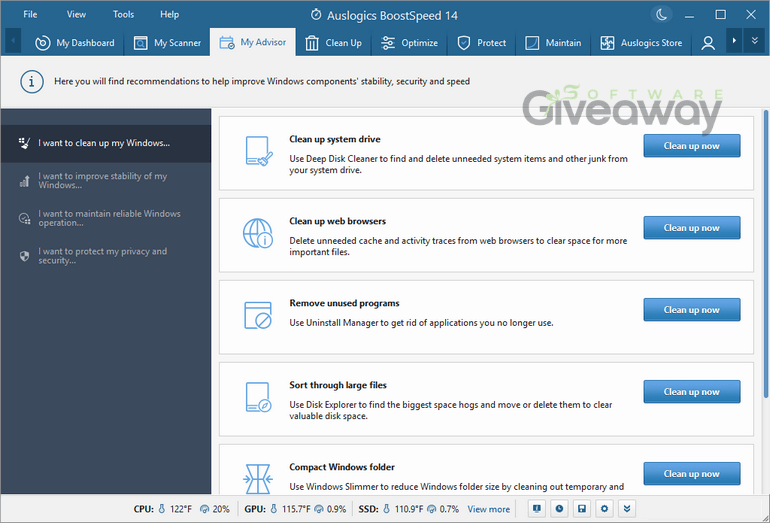This screenshot has height=523, width=770.
Task: Click the save floppy disk icon
Action: click(x=582, y=509)
